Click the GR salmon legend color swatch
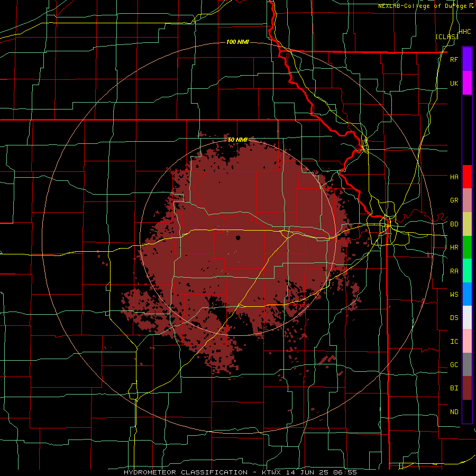 tap(467, 200)
